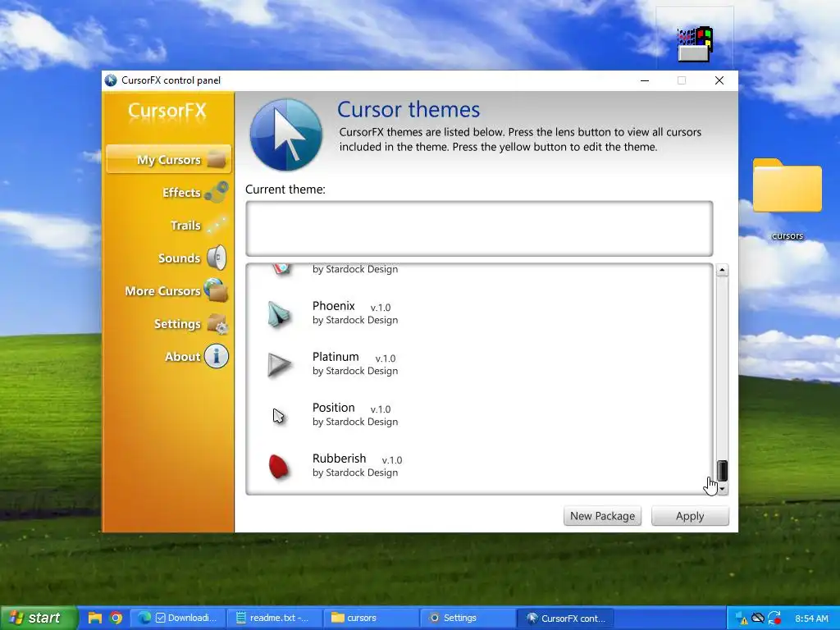Click the theme list scrollbar thumb
Screen dimensions: 840x630
722,470
